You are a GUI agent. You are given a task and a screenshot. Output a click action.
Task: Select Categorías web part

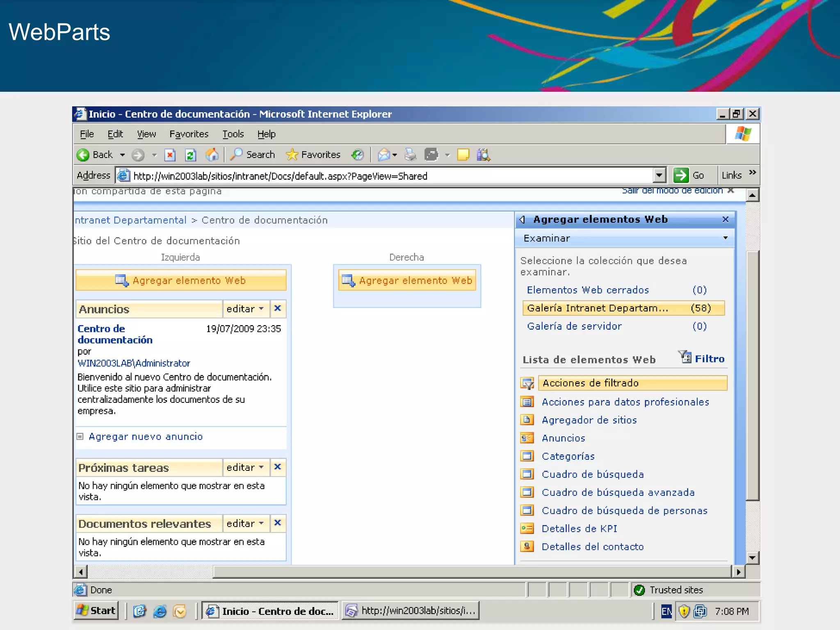[568, 457]
